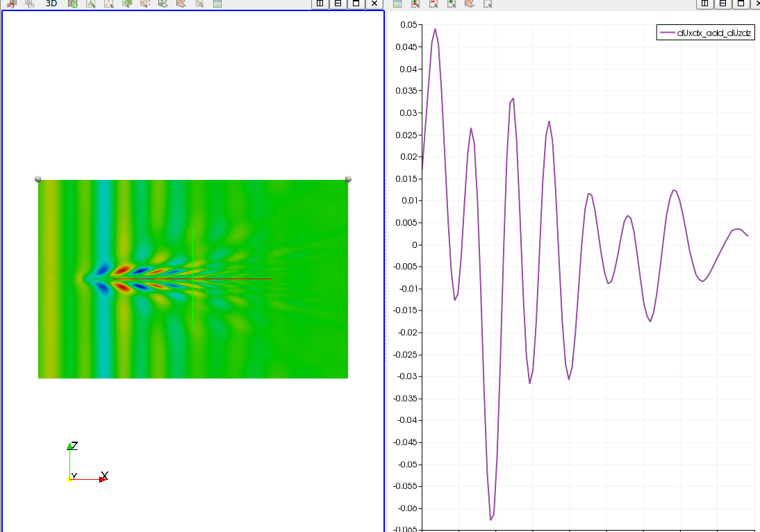Split the line chart view vertically
Viewport: 760px width, 532px height.
722,3
